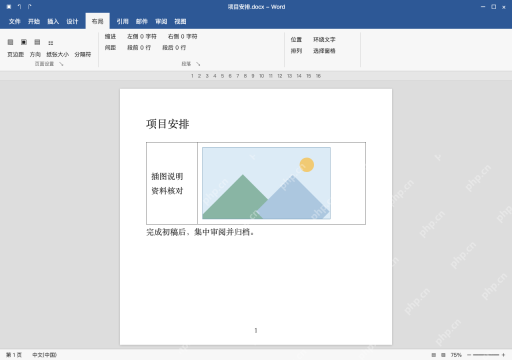Click the Save icon in title bar
512x360 pixels.
[x=9, y=7]
